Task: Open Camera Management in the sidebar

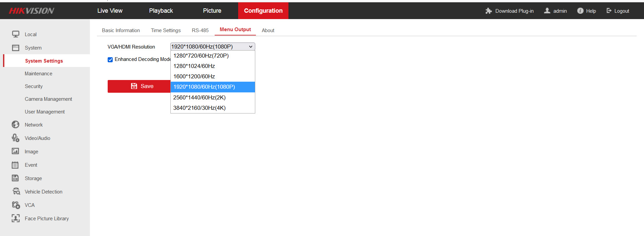Action: click(x=48, y=99)
